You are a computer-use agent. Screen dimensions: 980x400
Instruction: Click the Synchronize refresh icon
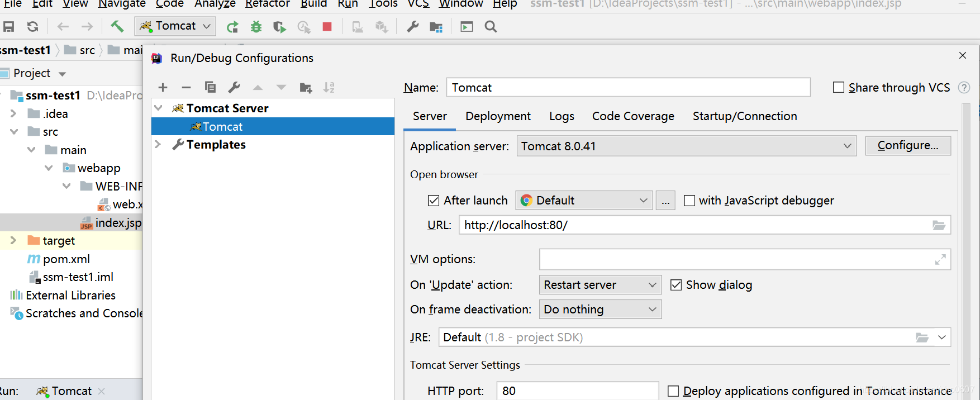click(33, 26)
